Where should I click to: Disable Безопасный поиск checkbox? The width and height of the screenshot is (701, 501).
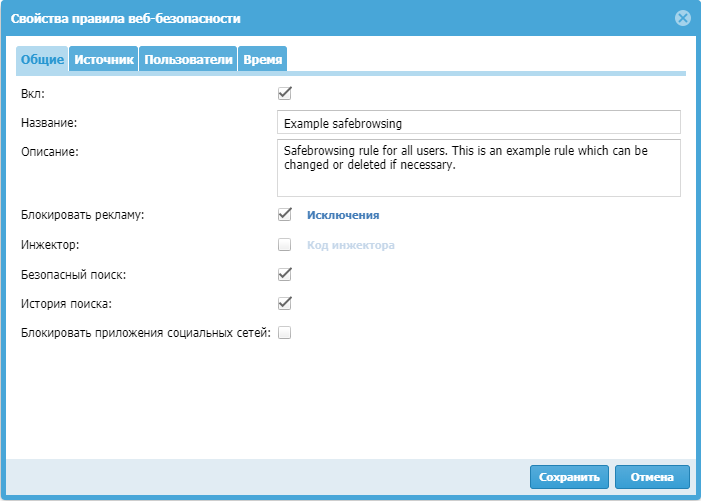(284, 274)
